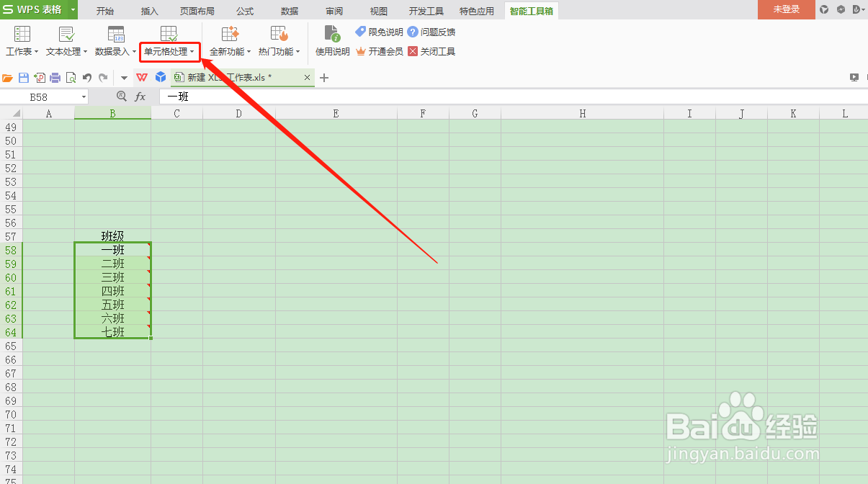Click the cell containing 六班

113,318
